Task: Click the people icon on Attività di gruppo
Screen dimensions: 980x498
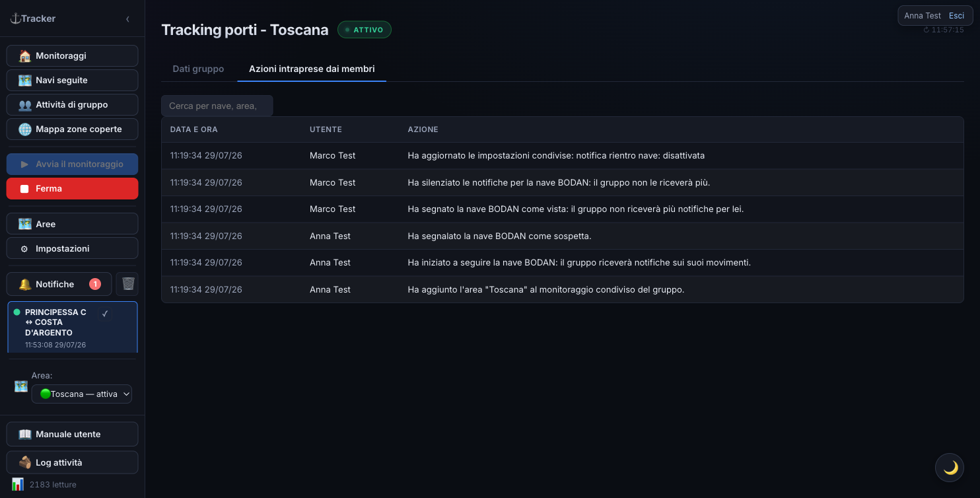Action: pyautogui.click(x=25, y=104)
